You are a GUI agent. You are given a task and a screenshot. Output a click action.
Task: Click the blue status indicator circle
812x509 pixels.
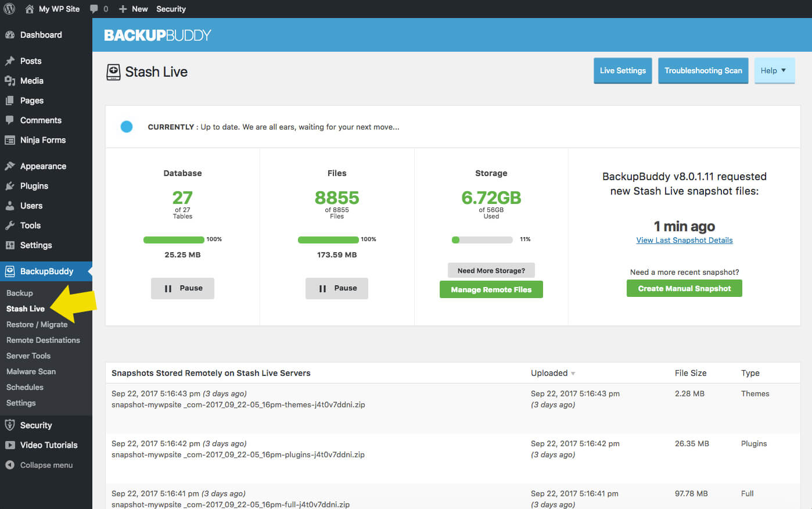[x=127, y=127]
